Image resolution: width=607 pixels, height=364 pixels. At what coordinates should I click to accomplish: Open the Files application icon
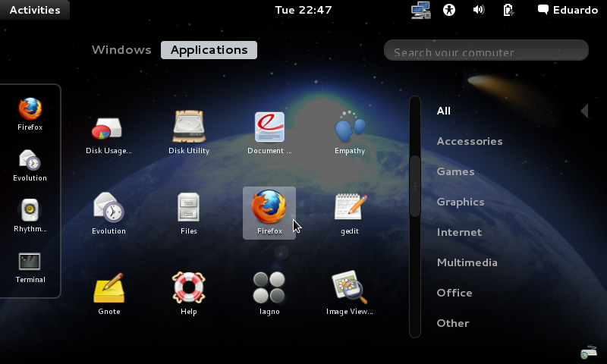[188, 213]
